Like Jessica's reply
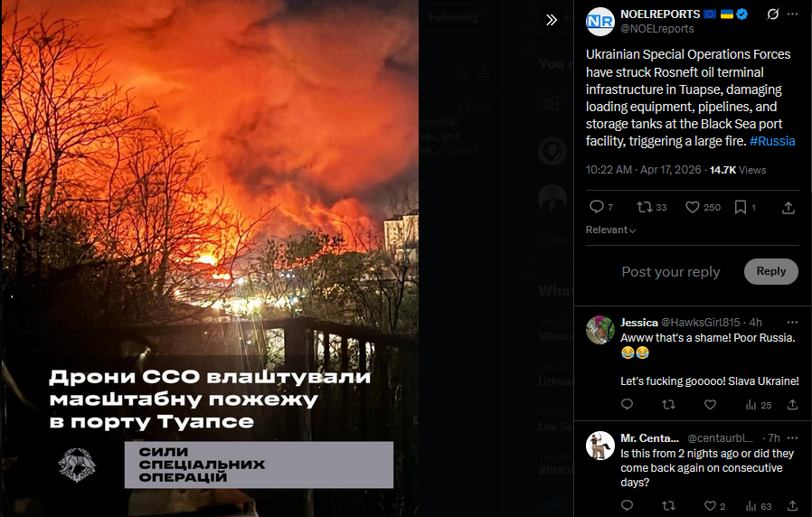The height and width of the screenshot is (517, 812). (710, 405)
